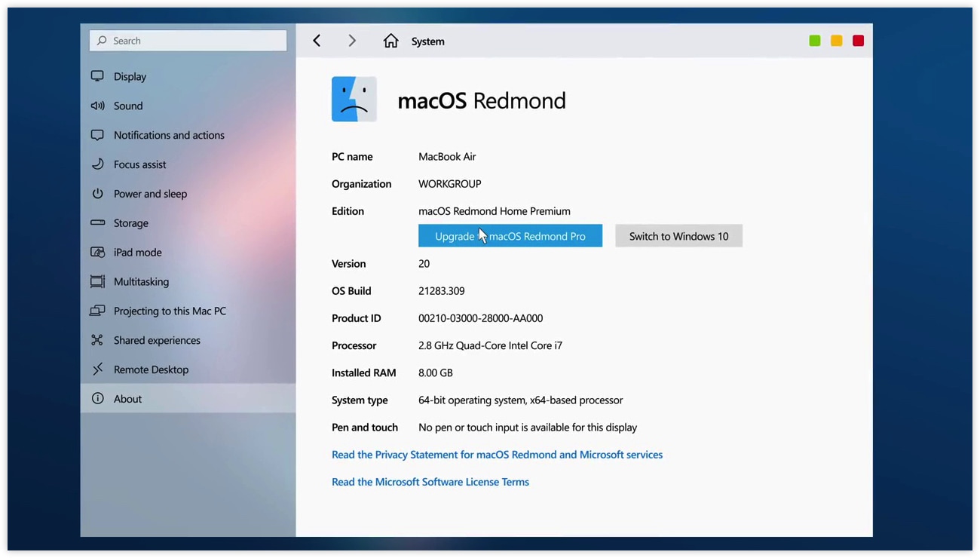Image resolution: width=980 pixels, height=558 pixels.
Task: Click the WORKGROUP organization value
Action: [450, 184]
